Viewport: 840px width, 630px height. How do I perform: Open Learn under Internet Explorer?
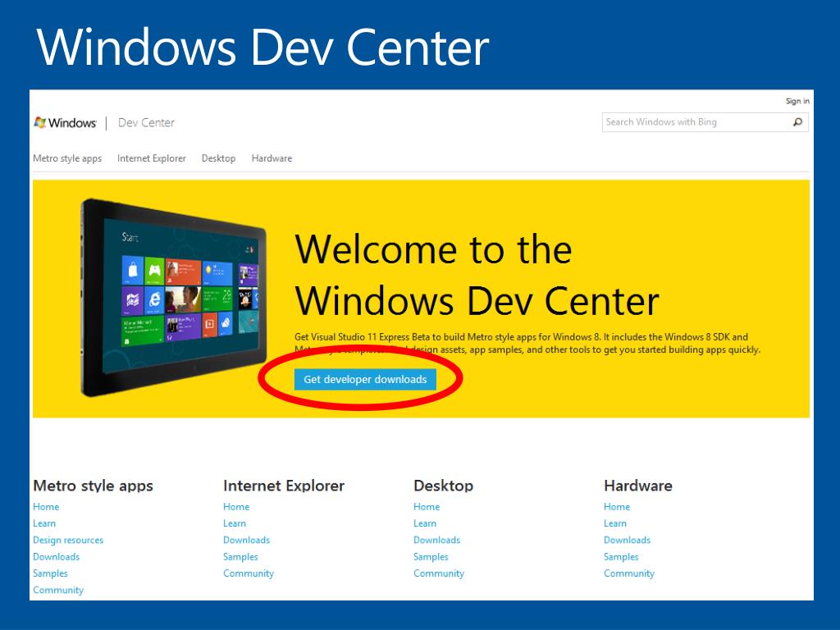235,523
